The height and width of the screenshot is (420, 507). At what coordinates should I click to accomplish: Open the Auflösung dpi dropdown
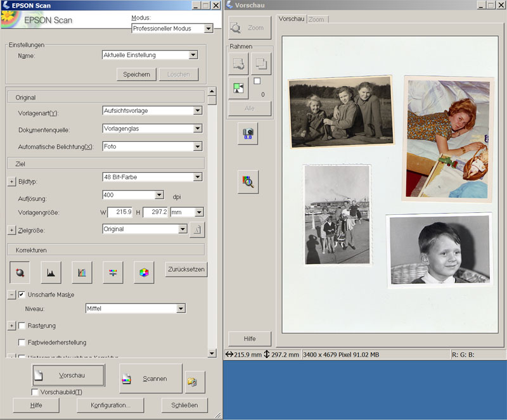[159, 195]
